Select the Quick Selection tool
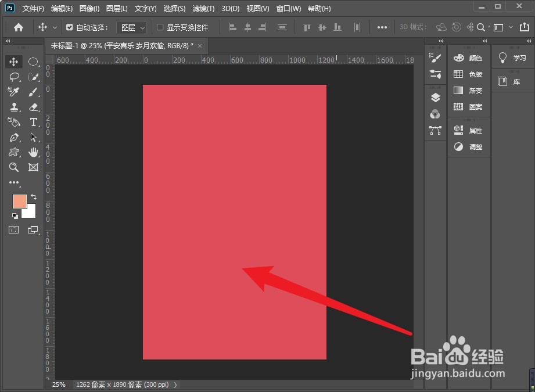This screenshot has height=392, width=535. [33, 77]
